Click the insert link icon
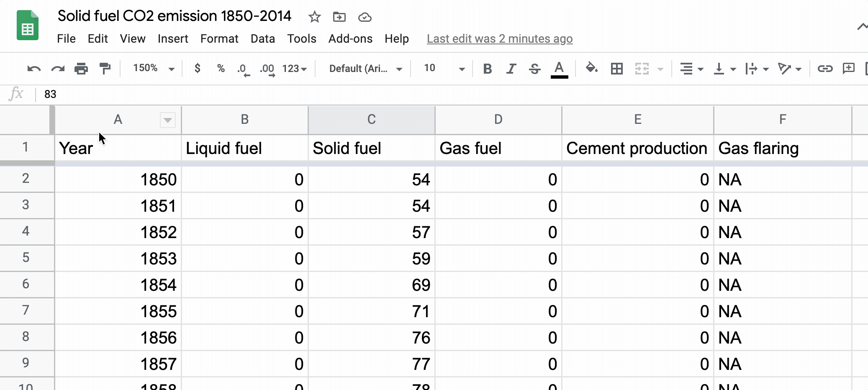 (x=825, y=69)
